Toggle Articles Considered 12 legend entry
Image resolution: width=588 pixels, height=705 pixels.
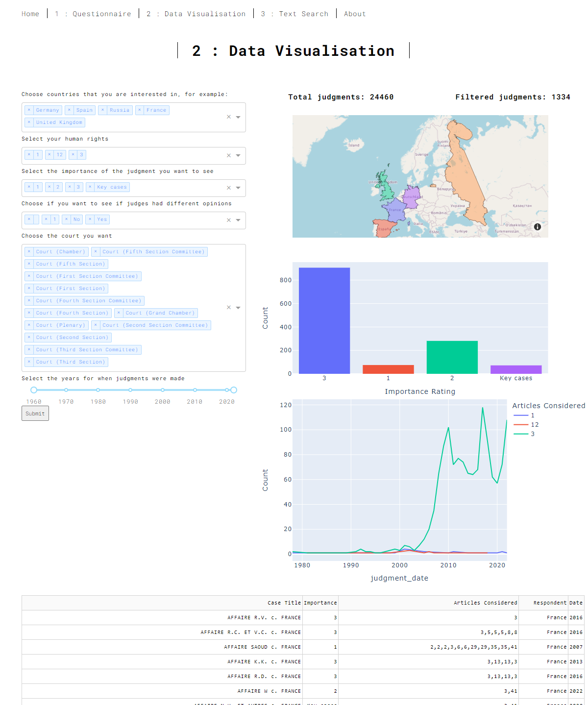tap(526, 425)
